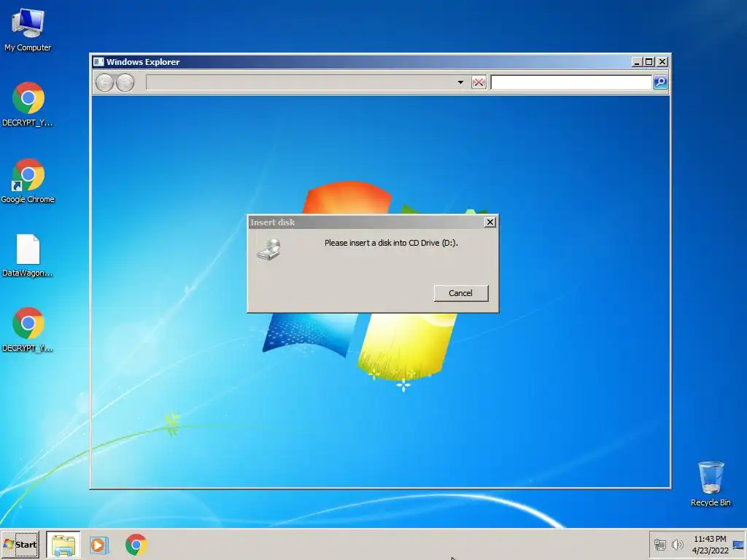Click the network tray icon

click(x=659, y=545)
